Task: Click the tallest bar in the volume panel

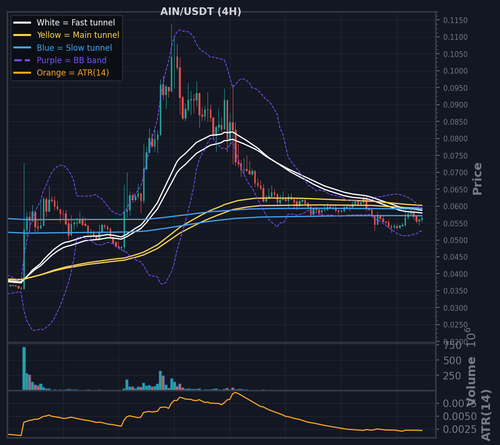Action: [x=24, y=368]
